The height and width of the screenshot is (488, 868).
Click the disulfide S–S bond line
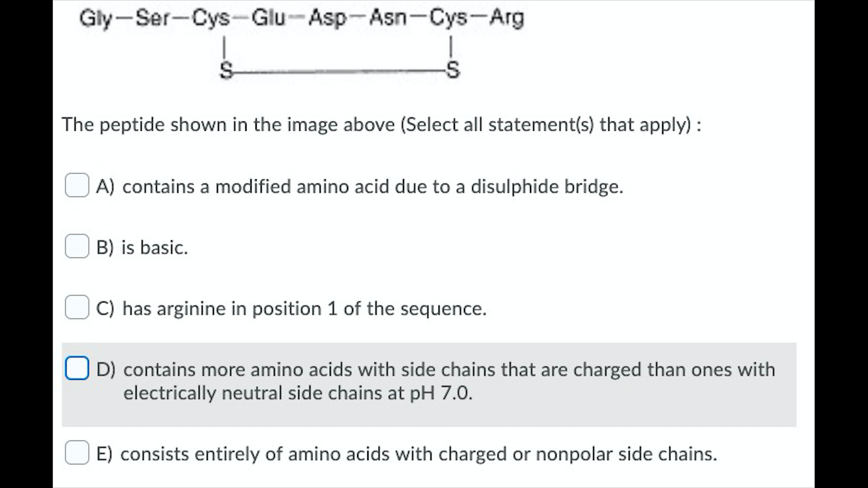(x=337, y=70)
